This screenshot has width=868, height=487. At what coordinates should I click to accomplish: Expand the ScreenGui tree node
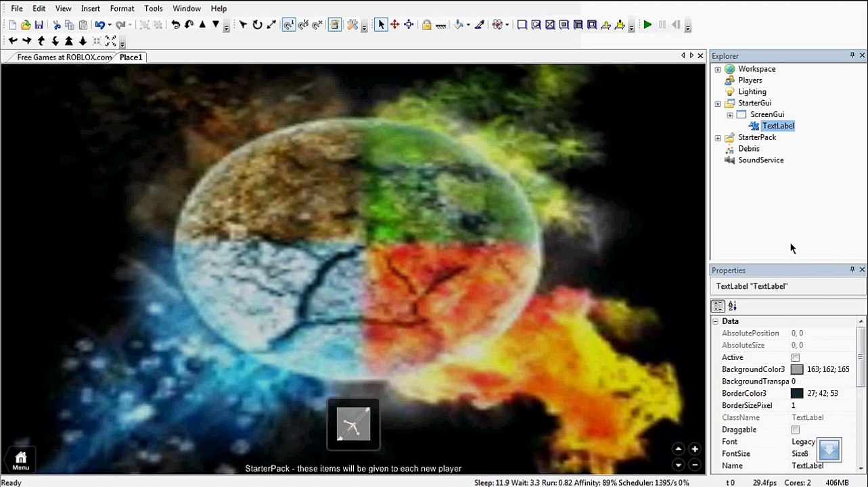click(x=730, y=115)
